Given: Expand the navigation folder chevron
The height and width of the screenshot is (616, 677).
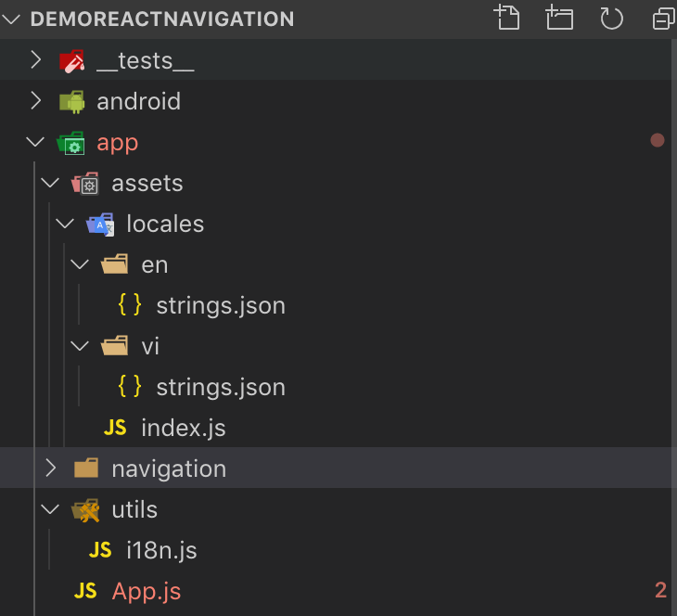Looking at the screenshot, I should click(51, 468).
